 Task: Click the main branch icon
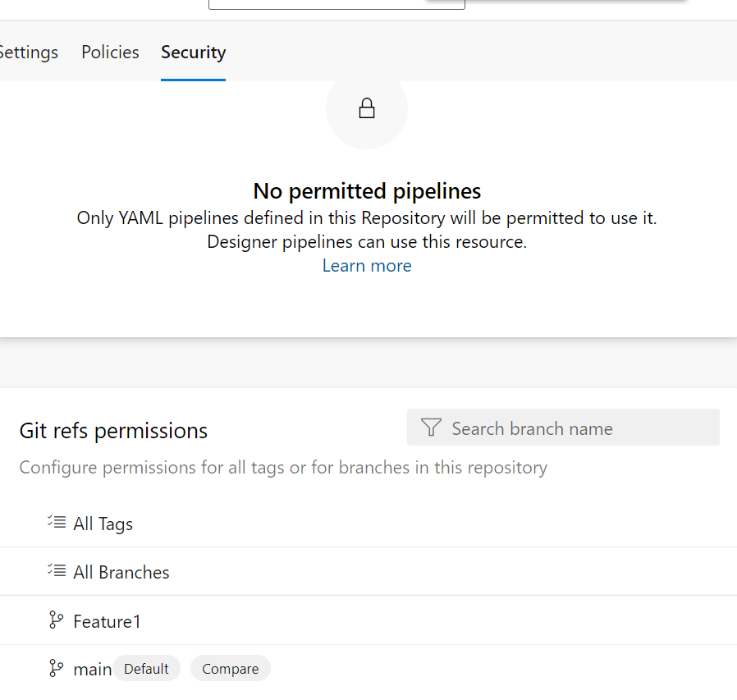coord(56,668)
